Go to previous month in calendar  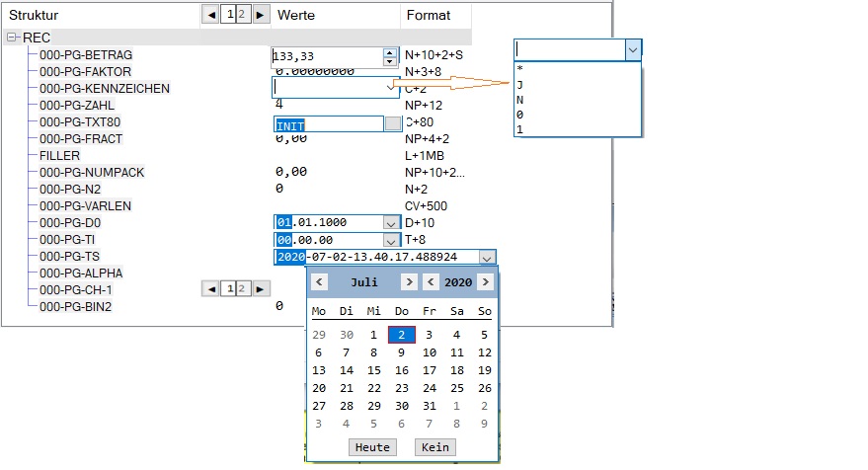[x=319, y=282]
